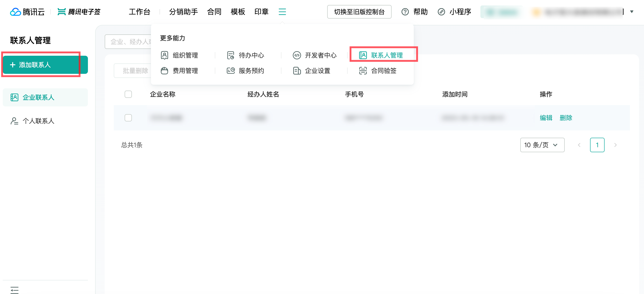Click the 总共1条 total count text

132,145
